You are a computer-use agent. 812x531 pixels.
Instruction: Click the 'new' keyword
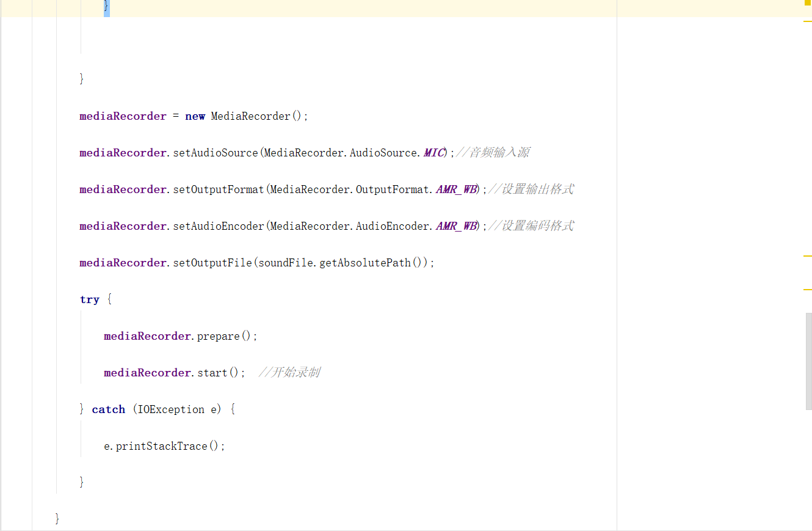195,116
